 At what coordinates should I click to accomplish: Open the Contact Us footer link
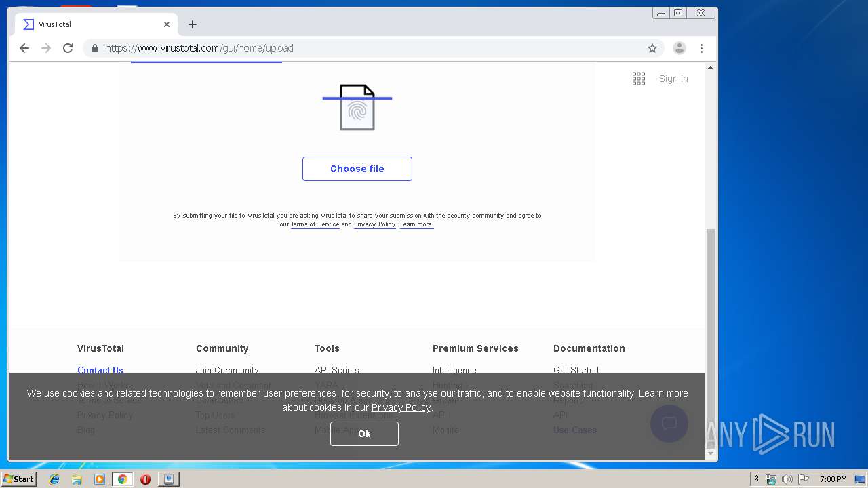(100, 370)
